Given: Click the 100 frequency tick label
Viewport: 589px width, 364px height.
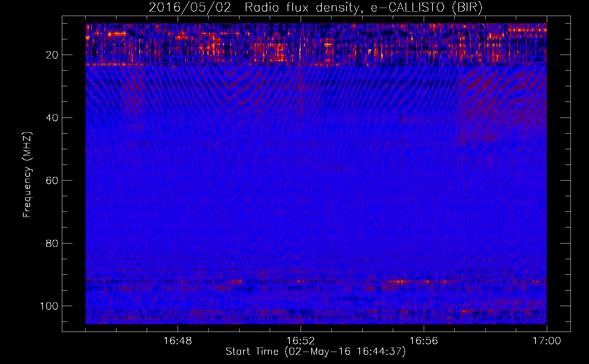Looking at the screenshot, I should coord(49,306).
